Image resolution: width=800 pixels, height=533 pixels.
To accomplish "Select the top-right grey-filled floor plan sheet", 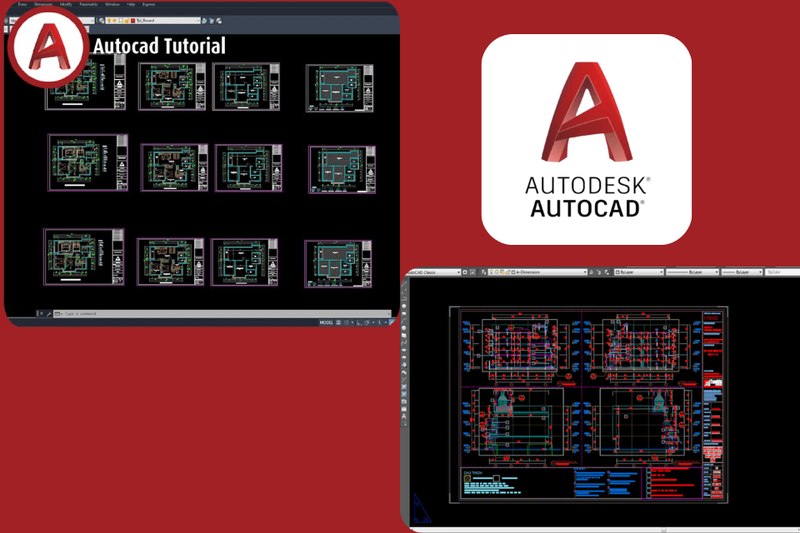I will pos(339,88).
